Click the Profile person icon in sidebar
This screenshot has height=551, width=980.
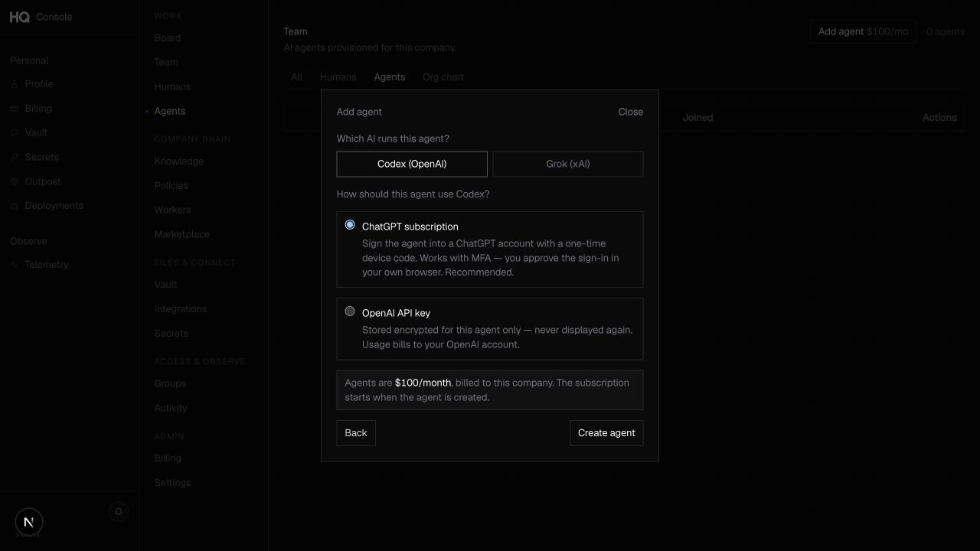[14, 84]
